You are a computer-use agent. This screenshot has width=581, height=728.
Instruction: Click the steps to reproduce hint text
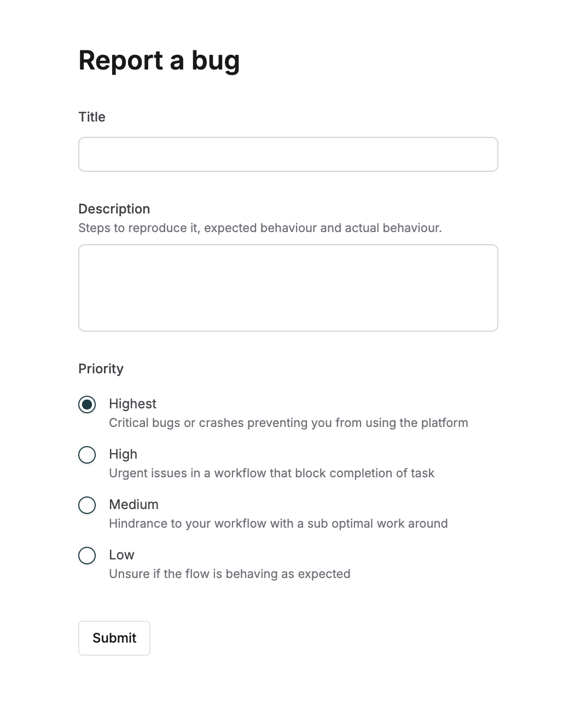point(260,228)
